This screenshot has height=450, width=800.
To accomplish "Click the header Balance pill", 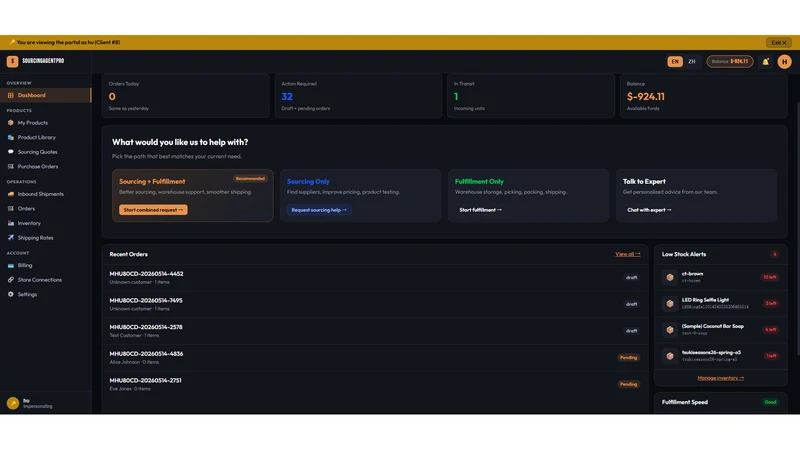I will 730,61.
